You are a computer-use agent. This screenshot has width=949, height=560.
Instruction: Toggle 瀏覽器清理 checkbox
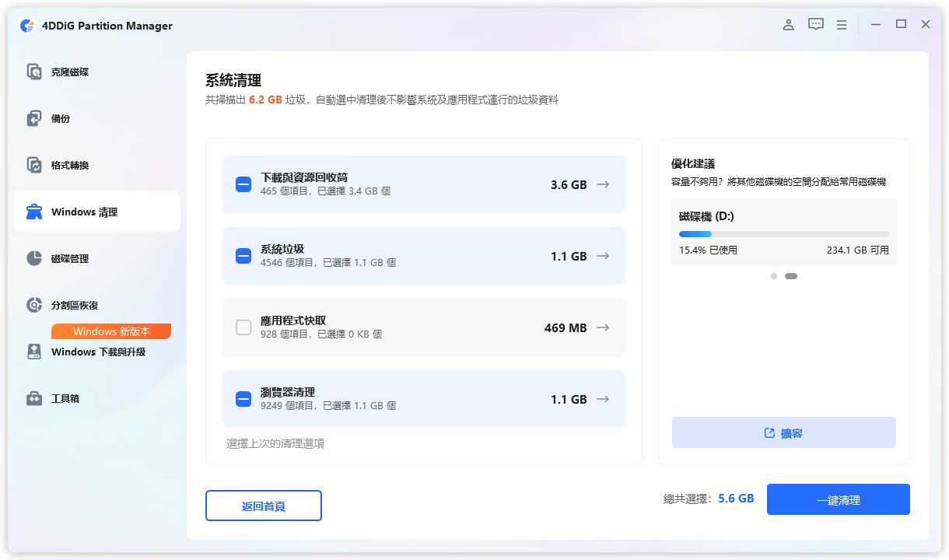(243, 399)
